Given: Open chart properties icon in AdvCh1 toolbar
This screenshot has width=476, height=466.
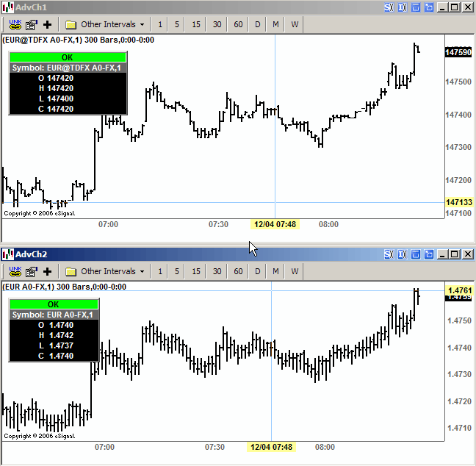Looking at the screenshot, I should coord(32,24).
